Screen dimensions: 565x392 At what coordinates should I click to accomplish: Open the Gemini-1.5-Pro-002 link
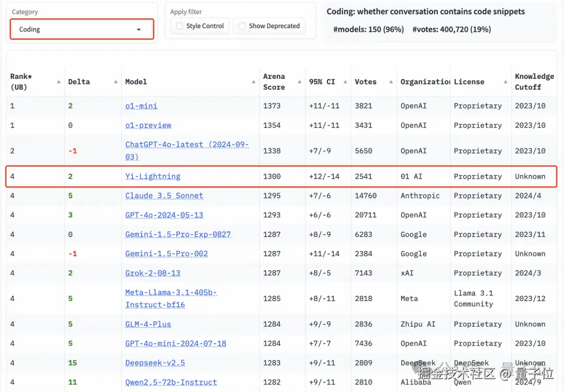click(166, 254)
